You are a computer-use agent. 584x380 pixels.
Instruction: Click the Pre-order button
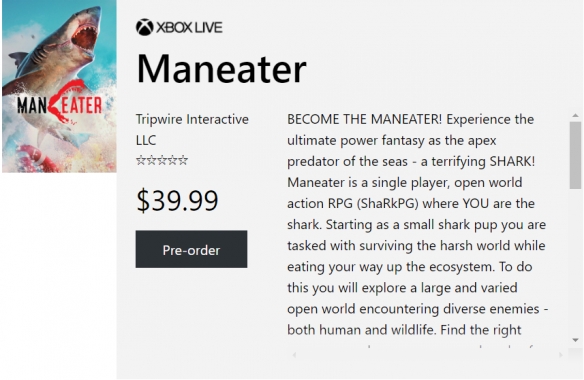191,249
